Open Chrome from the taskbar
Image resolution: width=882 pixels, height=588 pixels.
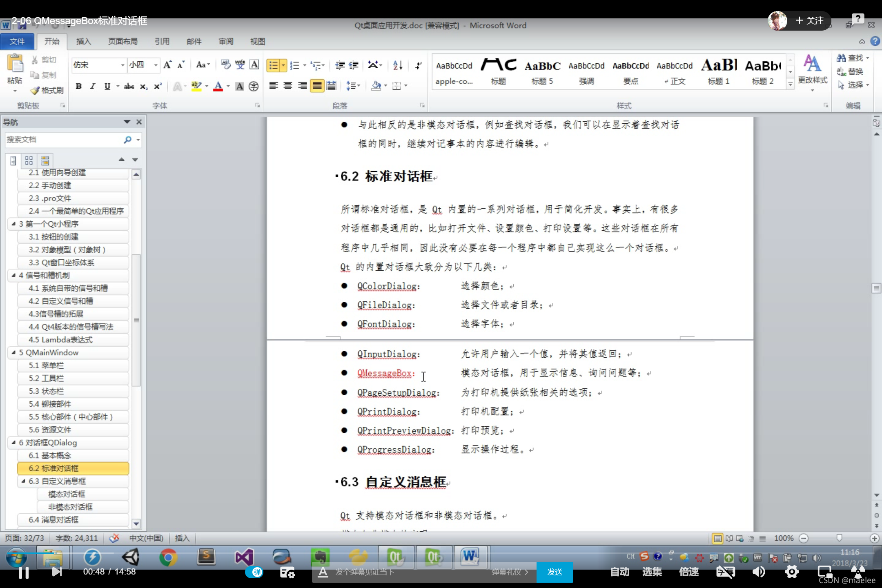(168, 557)
